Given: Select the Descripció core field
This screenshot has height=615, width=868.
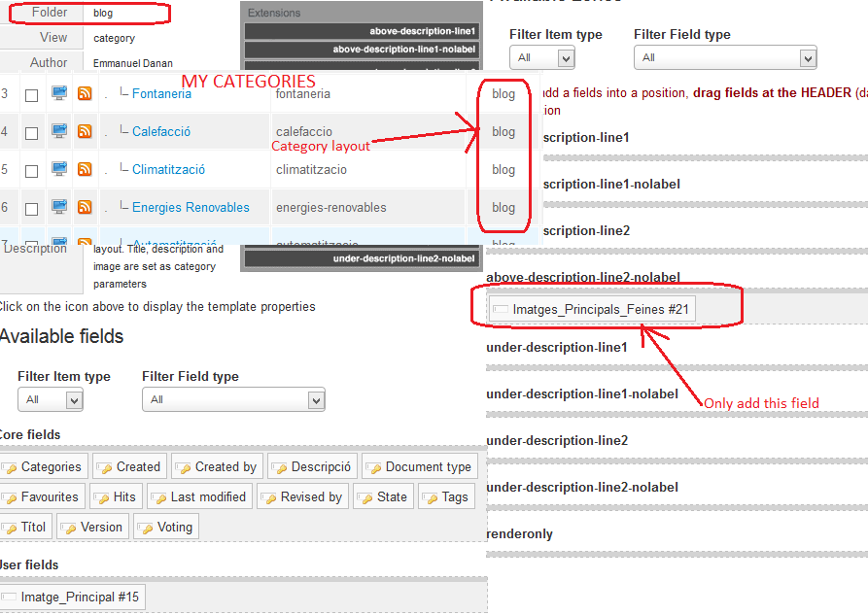Looking at the screenshot, I should (313, 467).
